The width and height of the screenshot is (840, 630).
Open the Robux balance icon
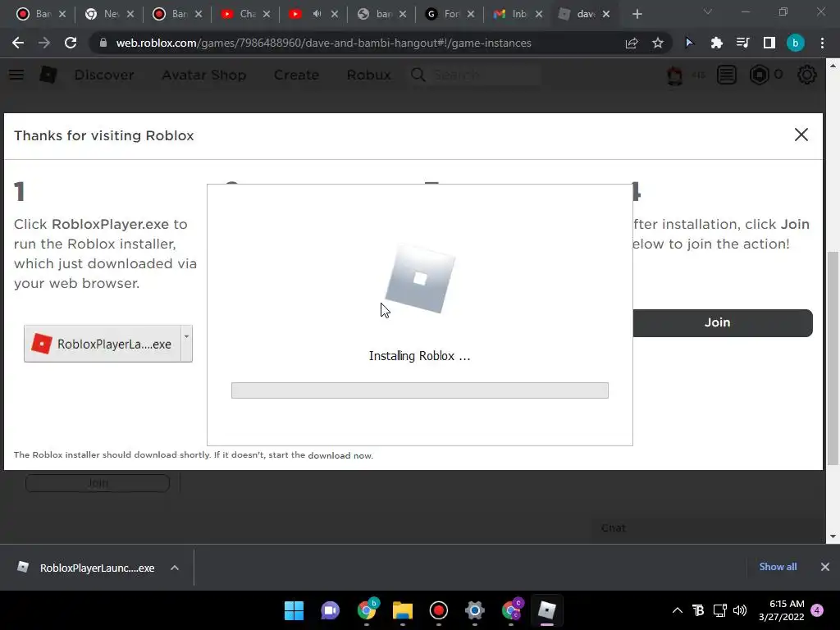tap(759, 75)
